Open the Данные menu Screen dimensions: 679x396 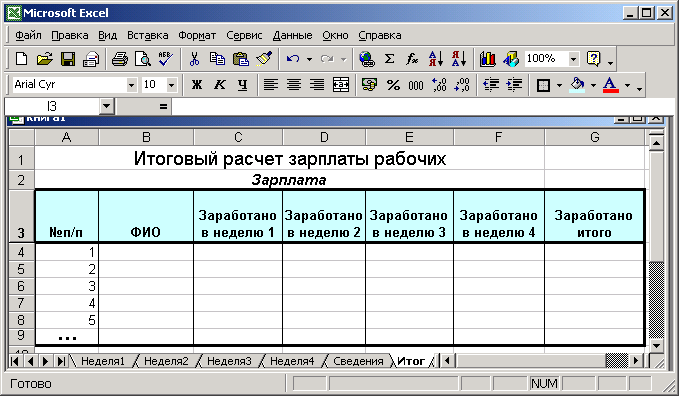point(292,35)
